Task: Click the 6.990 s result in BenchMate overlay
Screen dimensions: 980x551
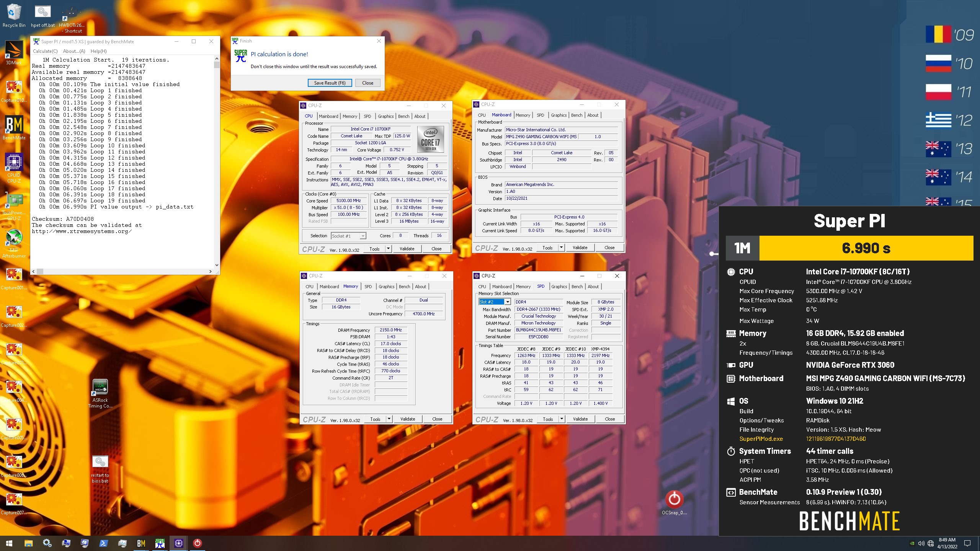Action: 866,248
